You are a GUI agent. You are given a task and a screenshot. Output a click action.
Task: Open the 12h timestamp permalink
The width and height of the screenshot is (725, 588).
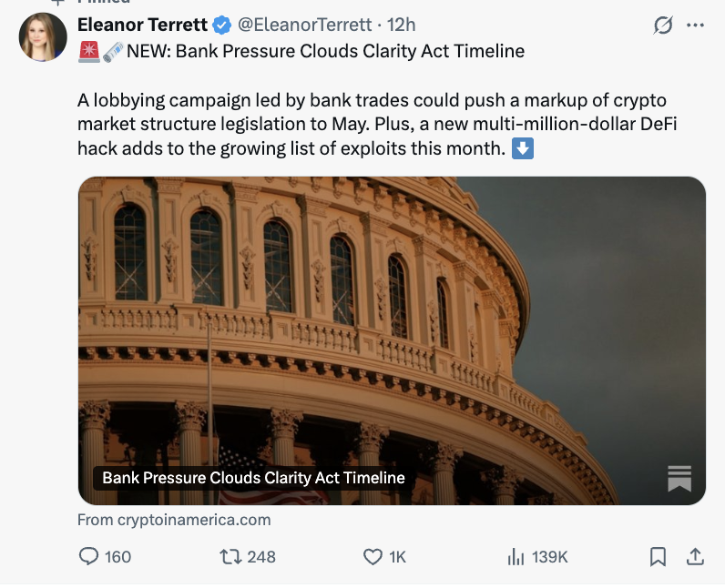(402, 25)
